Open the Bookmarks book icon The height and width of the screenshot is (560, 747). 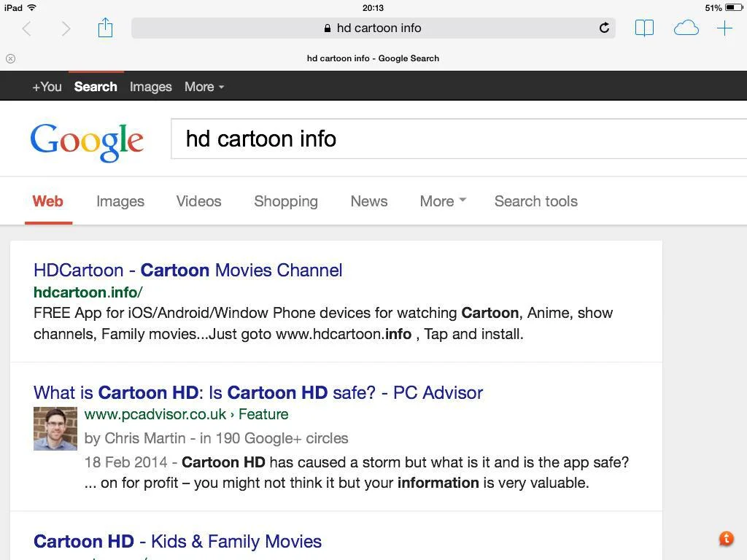pos(644,28)
